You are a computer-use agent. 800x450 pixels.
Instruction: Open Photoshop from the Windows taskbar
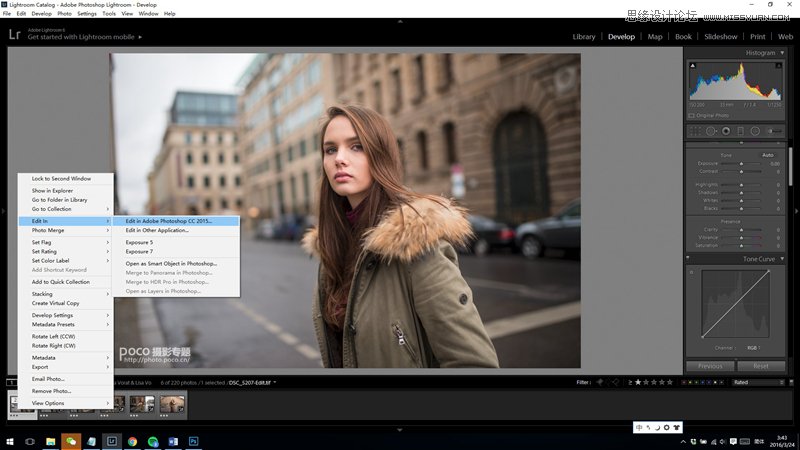tap(193, 440)
